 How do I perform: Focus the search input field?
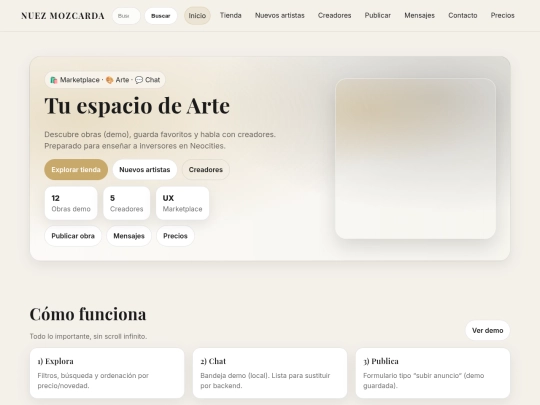point(126,16)
